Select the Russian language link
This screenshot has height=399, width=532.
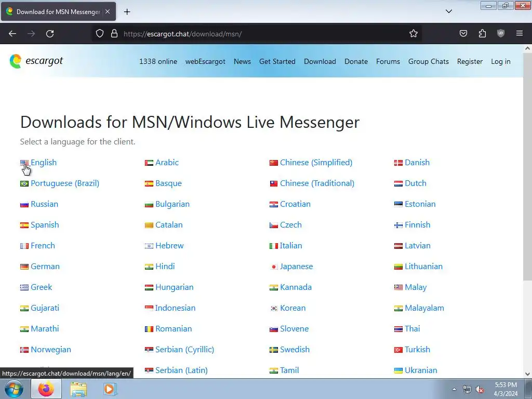click(45, 204)
